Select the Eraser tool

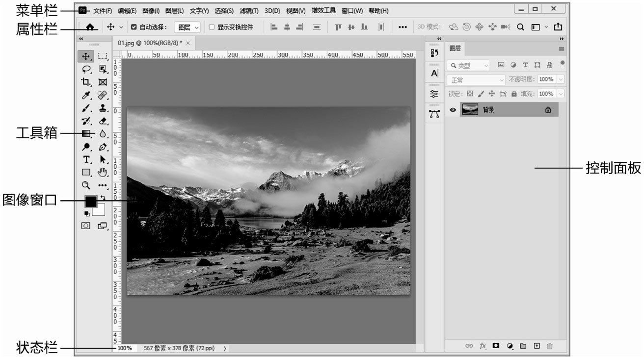pyautogui.click(x=102, y=121)
